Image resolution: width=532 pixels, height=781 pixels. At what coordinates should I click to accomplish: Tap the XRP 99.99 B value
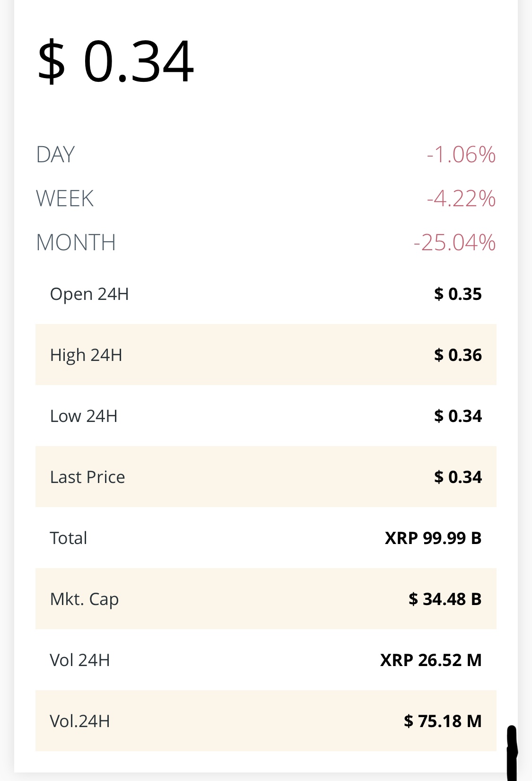tap(433, 538)
